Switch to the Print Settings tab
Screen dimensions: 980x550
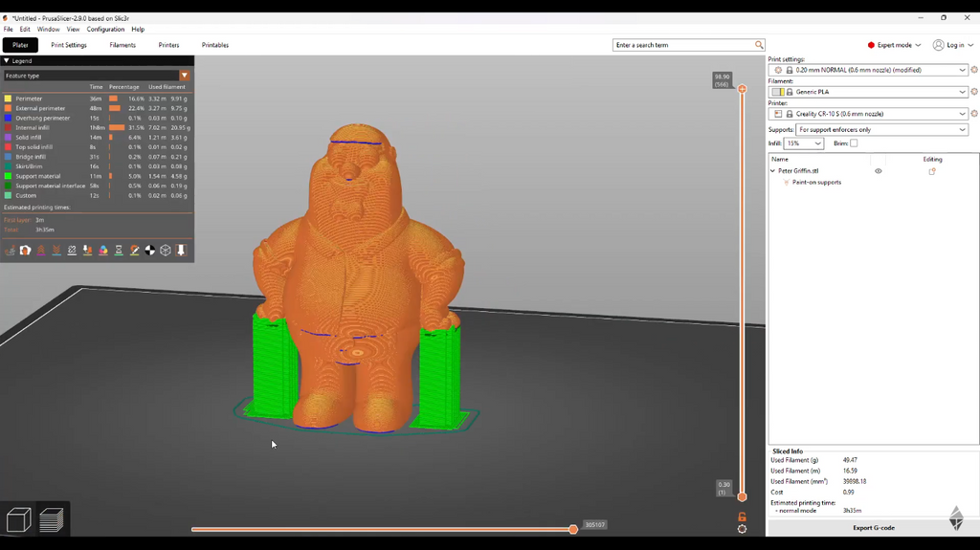69,45
